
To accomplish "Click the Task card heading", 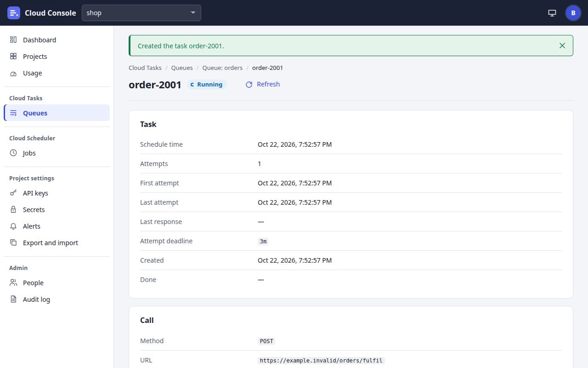I will 148,124.
